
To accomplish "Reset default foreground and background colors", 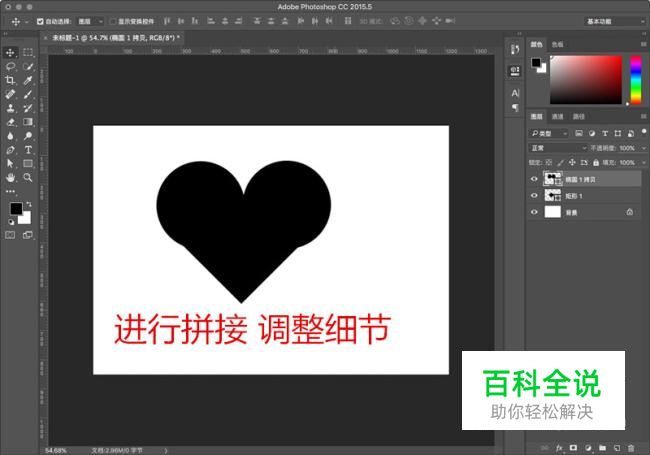I will (x=11, y=222).
